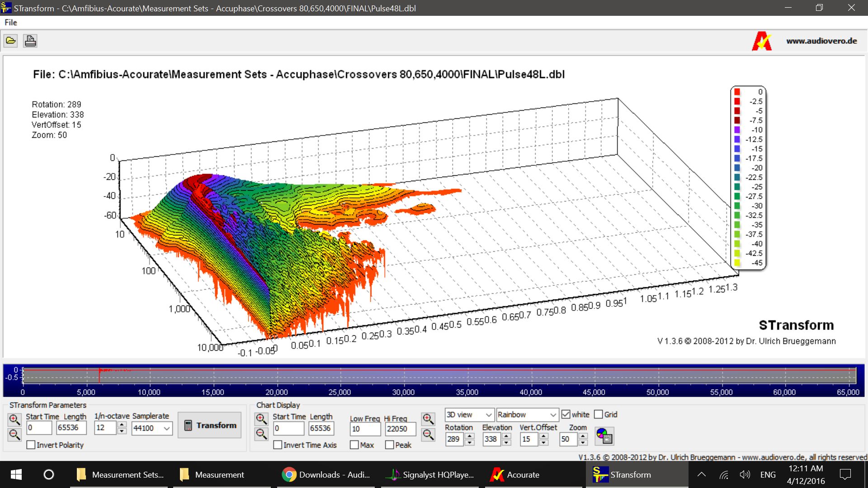Tick the Peak checkbox
868x488 pixels.
click(x=389, y=445)
